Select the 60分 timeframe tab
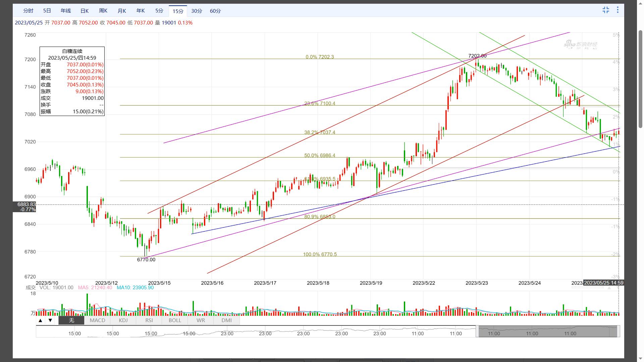This screenshot has height=362, width=644. (x=215, y=11)
